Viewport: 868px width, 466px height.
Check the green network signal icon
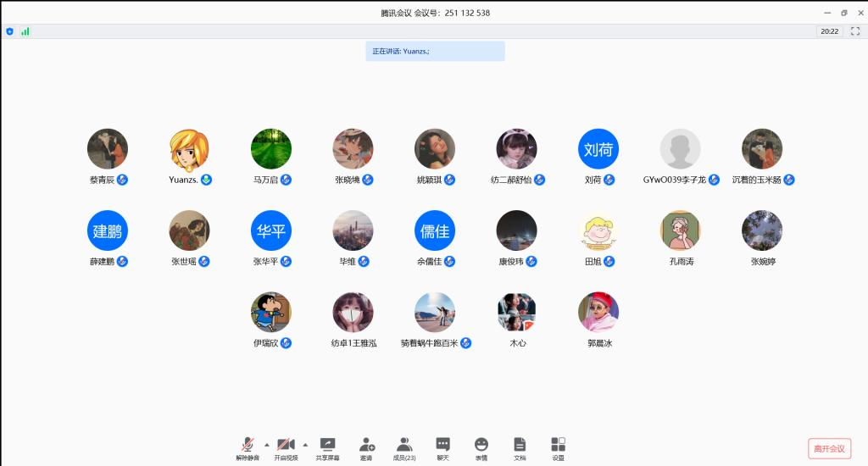pyautogui.click(x=25, y=31)
